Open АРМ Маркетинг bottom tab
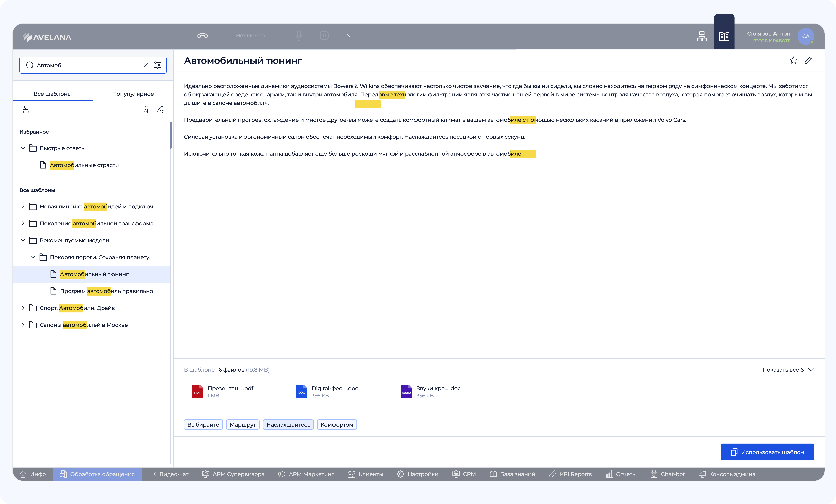This screenshot has height=504, width=836. pos(306,474)
